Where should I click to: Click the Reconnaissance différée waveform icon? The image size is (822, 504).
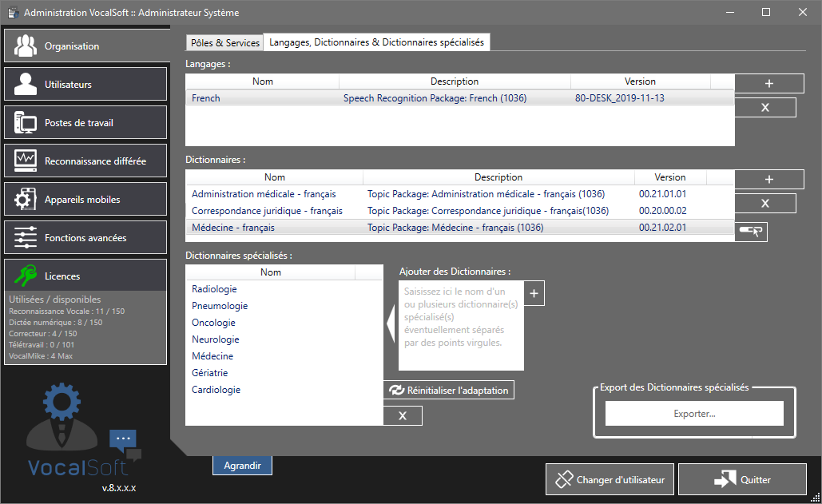(26, 161)
